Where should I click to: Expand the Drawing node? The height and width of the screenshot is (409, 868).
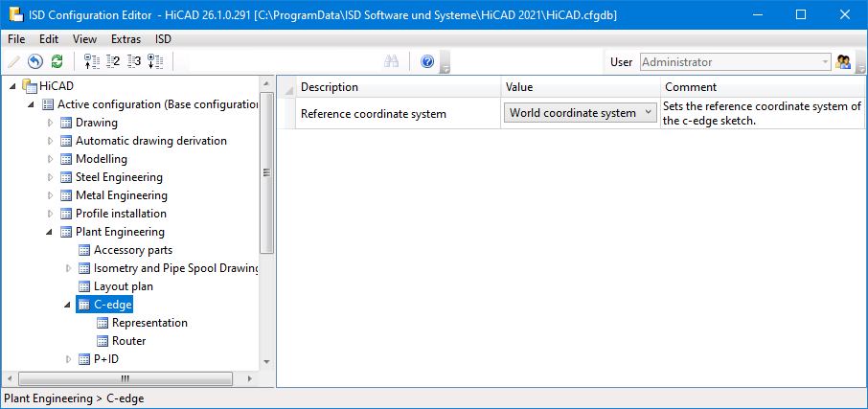(51, 123)
